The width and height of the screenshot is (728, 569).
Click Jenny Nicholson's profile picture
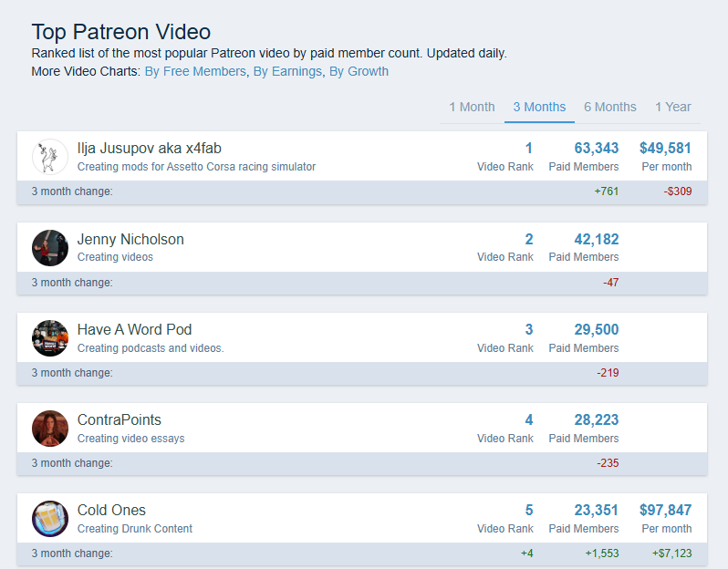50,248
